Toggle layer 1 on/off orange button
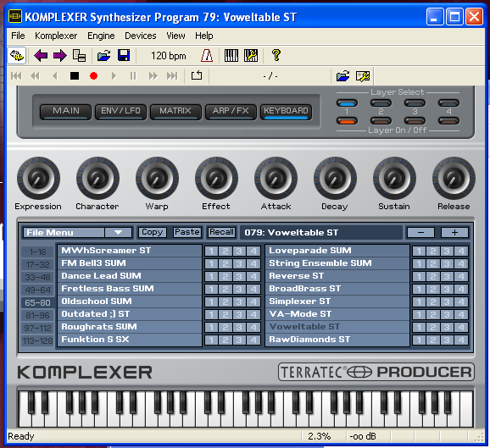Viewport: 490px width, 448px height. (x=347, y=121)
